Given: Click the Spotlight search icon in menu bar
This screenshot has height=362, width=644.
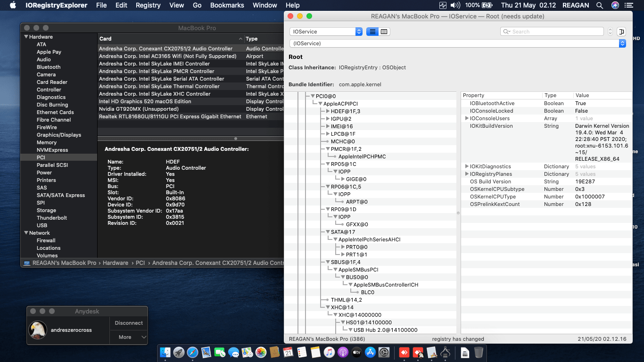Looking at the screenshot, I should point(600,5).
